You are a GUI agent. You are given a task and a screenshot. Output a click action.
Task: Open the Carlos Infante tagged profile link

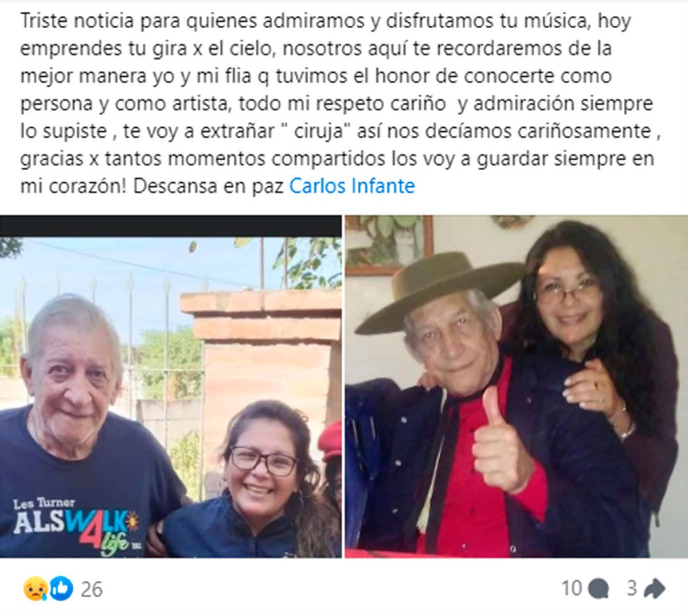(352, 186)
